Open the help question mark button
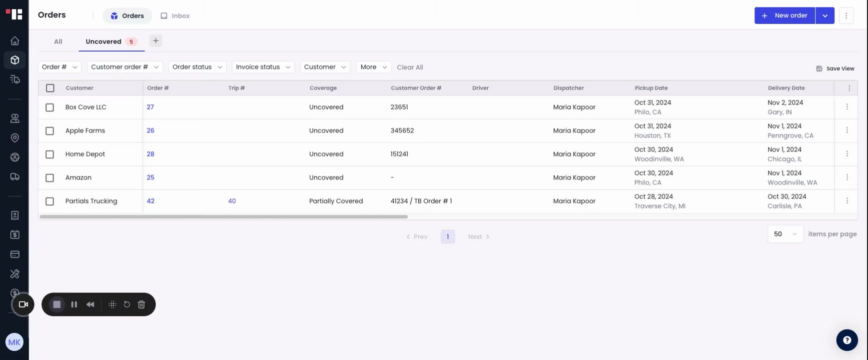 point(847,340)
